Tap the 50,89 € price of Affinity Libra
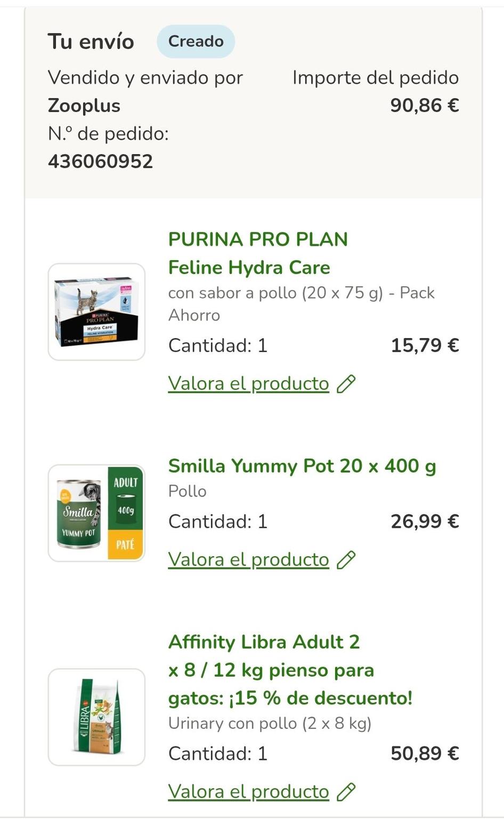 pyautogui.click(x=425, y=753)
